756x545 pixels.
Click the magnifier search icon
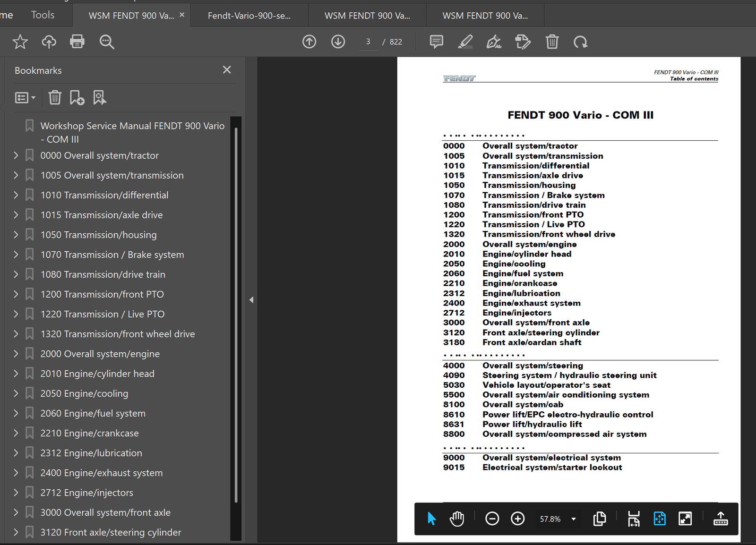107,42
